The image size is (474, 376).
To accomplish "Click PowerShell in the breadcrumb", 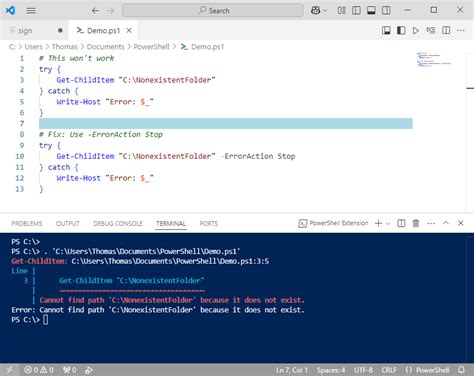I will [x=151, y=47].
